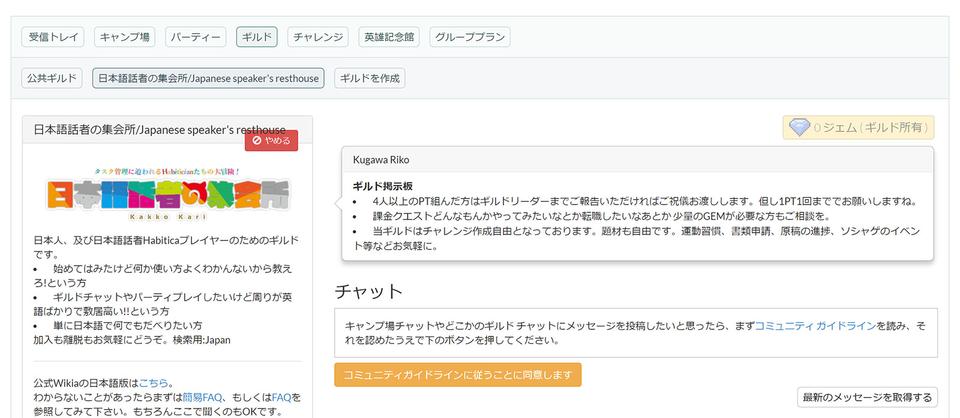Viewport: 960px width, 418px height.
Task: Open the パーティー tab
Action: pyautogui.click(x=195, y=37)
